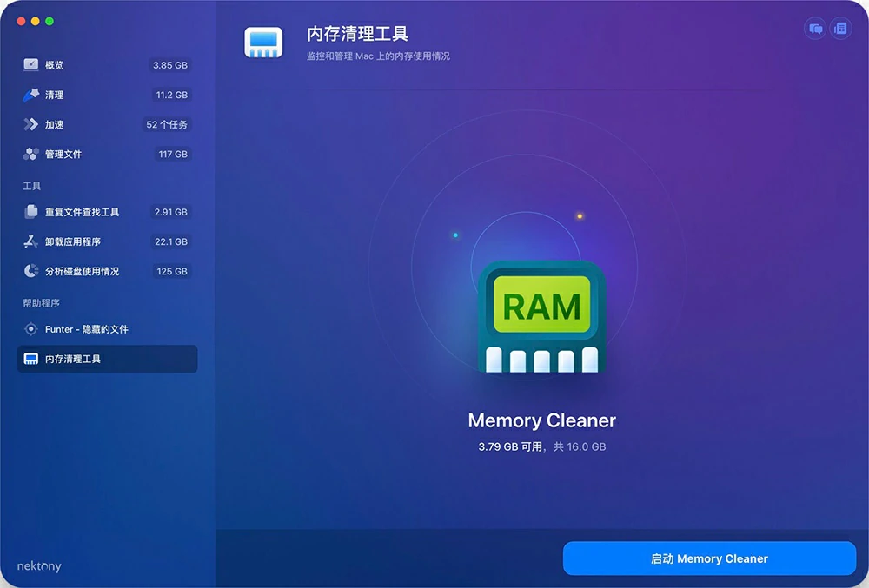Click the 2.91 GB duplicates value
Viewport: 869px width, 588px height.
click(170, 212)
